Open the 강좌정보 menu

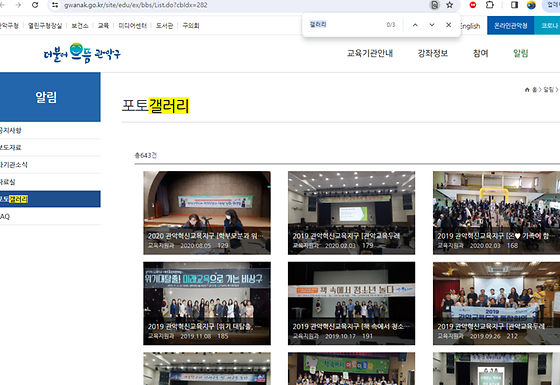click(433, 53)
